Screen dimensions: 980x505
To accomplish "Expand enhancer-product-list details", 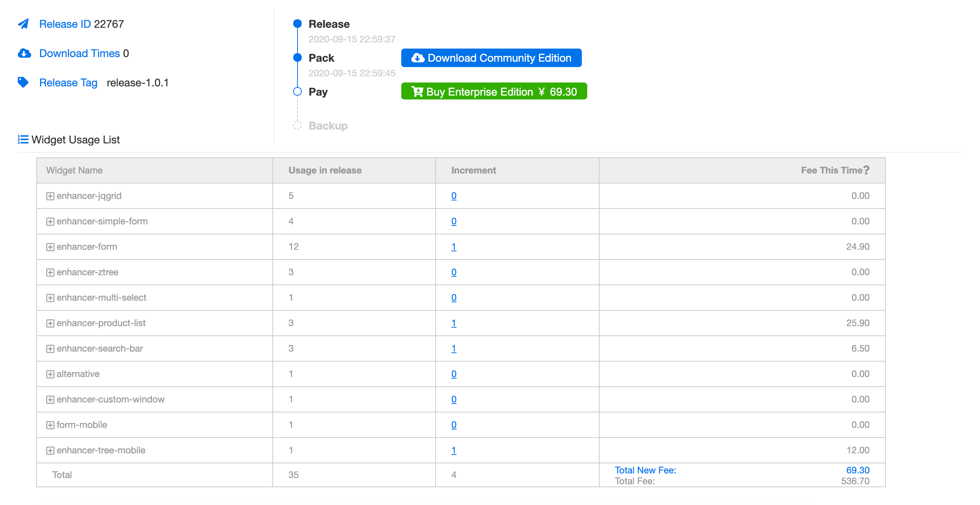I will point(50,323).
